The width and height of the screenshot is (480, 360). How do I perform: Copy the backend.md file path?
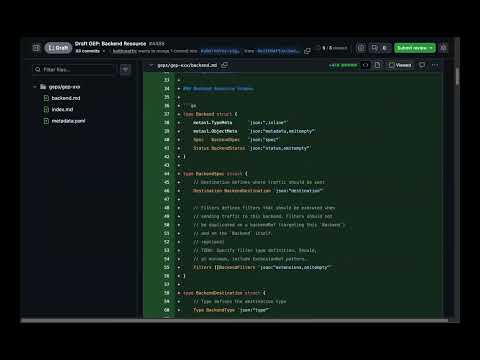pos(225,65)
